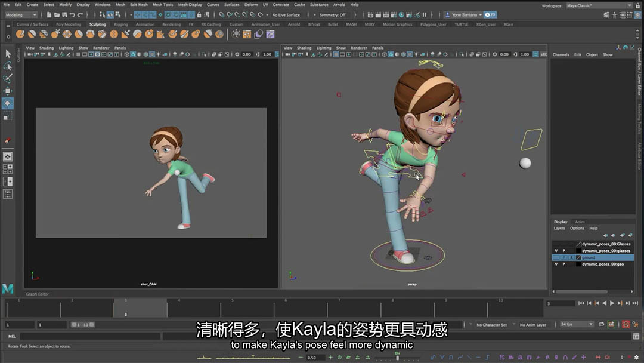Image resolution: width=644 pixels, height=363 pixels.
Task: Click persp panel gamma value 1.00 field
Action: pos(525,54)
